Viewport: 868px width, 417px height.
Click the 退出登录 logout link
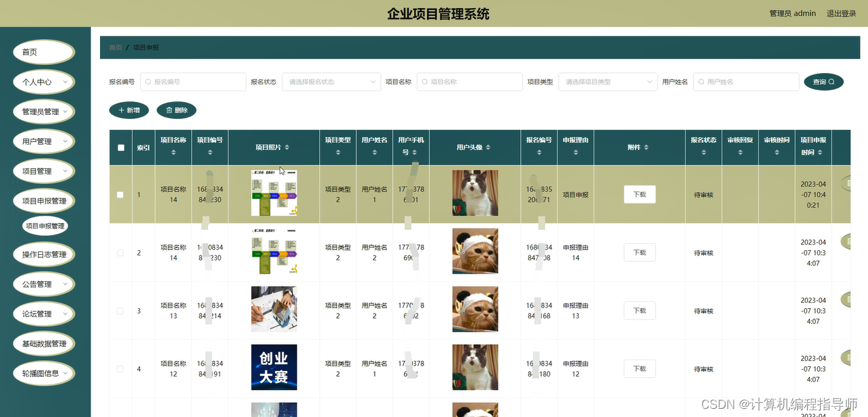point(841,14)
